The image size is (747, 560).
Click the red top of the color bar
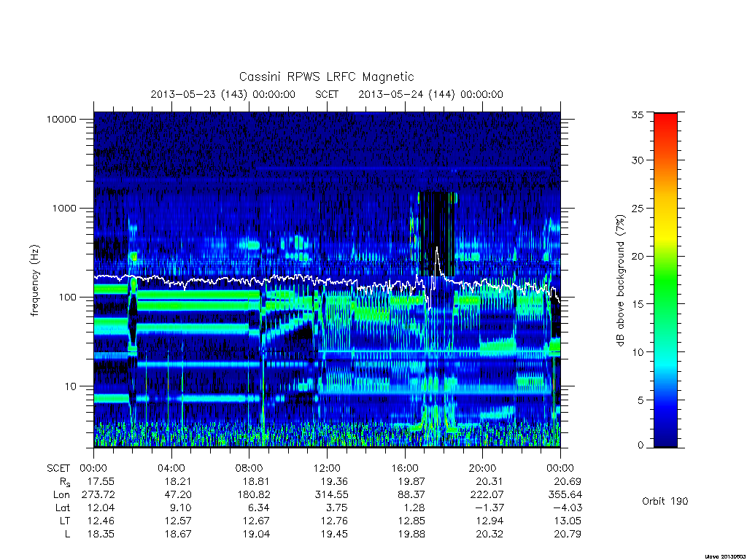pos(665,120)
